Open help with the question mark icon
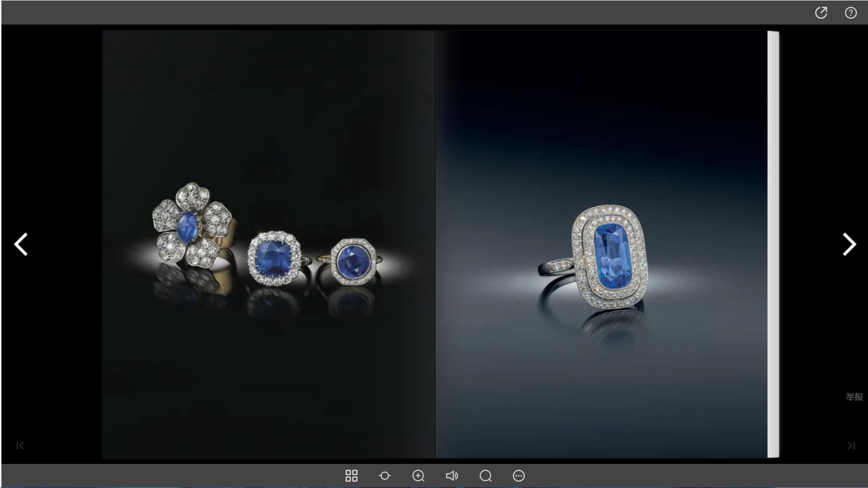Screen dimensions: 868x488 point(851,13)
